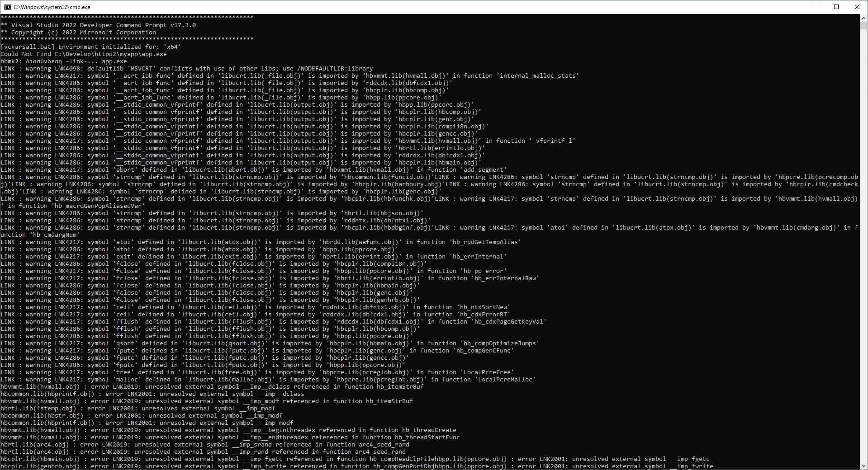
Task: Click the vertical scrollbar thumb
Action: [x=863, y=25]
